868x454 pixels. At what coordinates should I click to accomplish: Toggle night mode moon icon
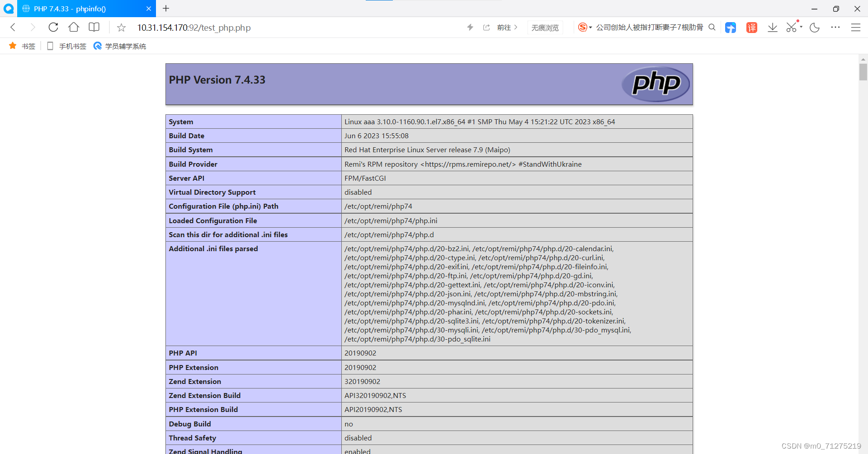point(815,28)
